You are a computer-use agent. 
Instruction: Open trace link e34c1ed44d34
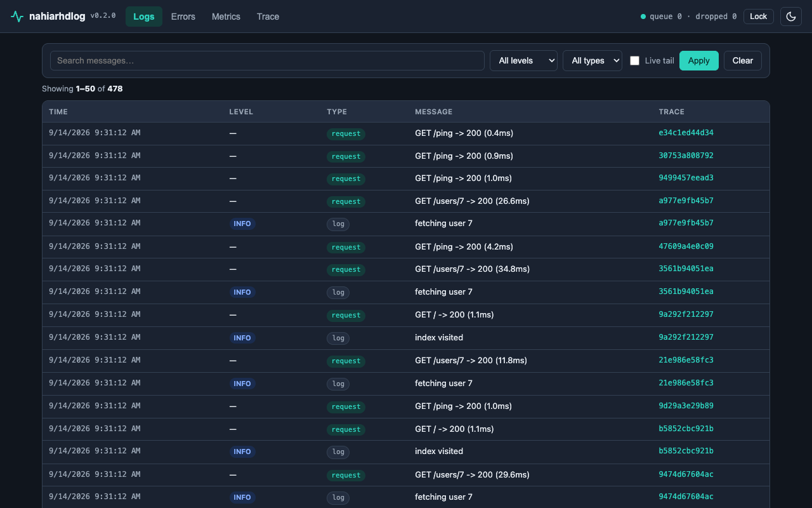pyautogui.click(x=686, y=133)
